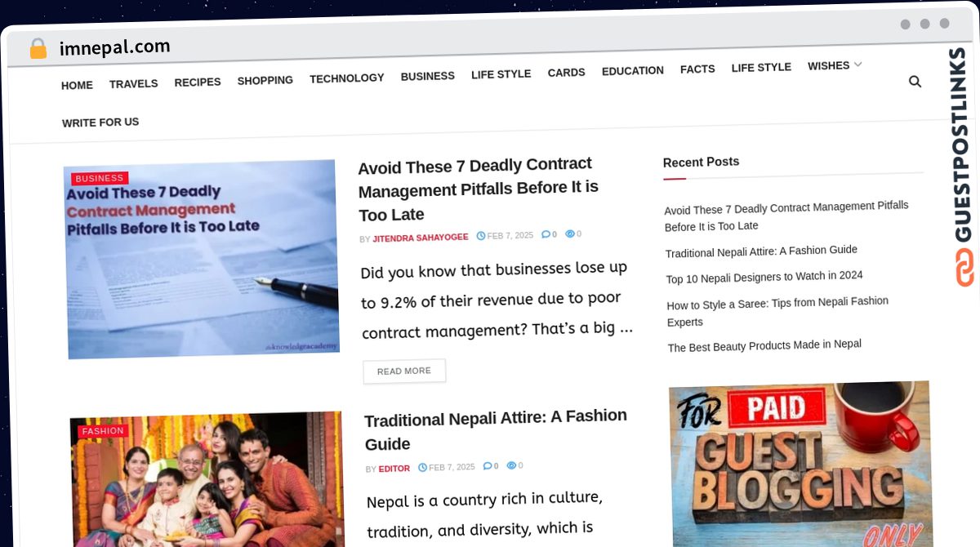The height and width of the screenshot is (547, 980).
Task: Open recent post Best Beauty Products Made in Nepal
Action: [x=764, y=345]
